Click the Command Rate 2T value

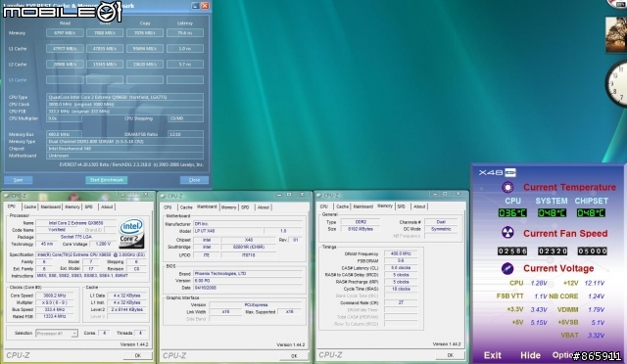(401, 302)
